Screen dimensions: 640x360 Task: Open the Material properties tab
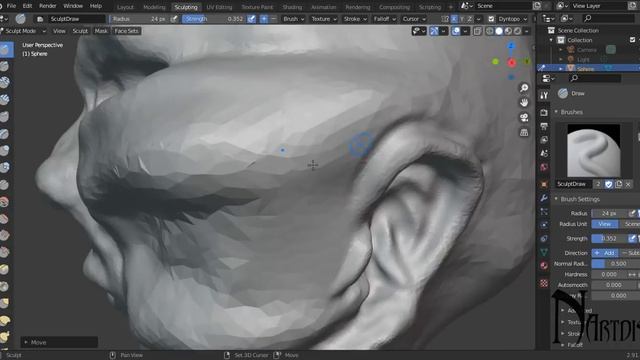(544, 266)
